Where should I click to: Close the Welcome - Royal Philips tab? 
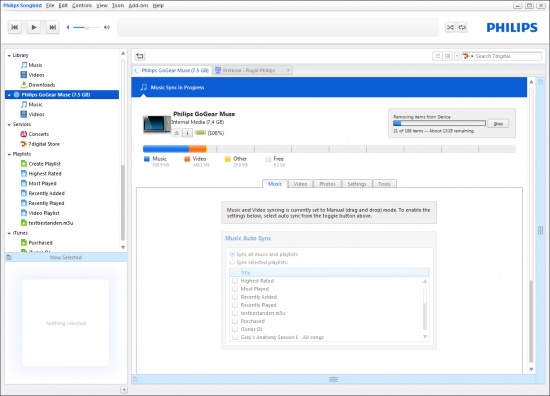[x=288, y=70]
